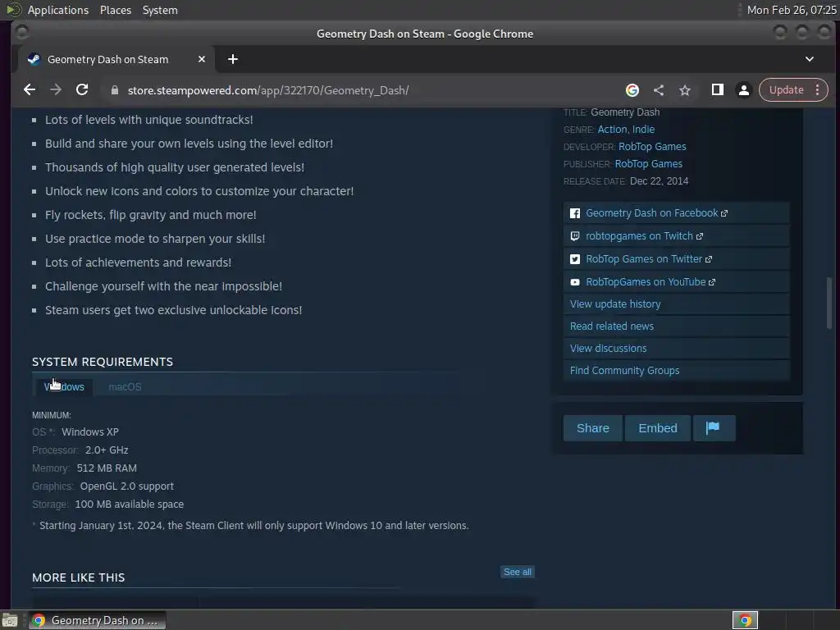This screenshot has width=840, height=630.
Task: Click View update history
Action: (615, 304)
